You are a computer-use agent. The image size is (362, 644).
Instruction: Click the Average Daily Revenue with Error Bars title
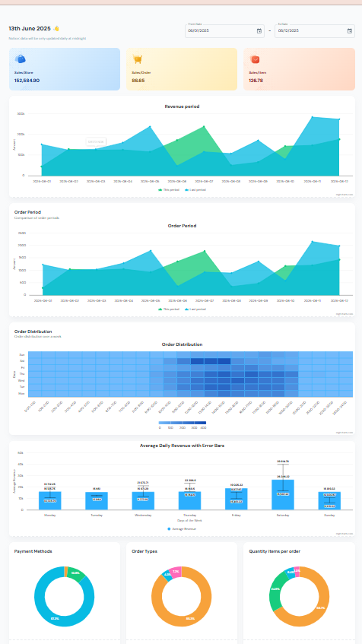point(182,446)
